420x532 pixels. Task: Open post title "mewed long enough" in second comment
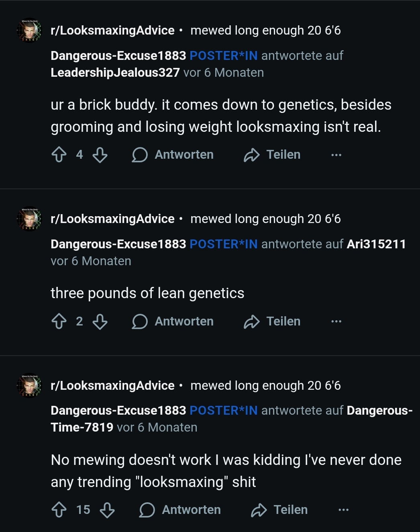pyautogui.click(x=265, y=219)
